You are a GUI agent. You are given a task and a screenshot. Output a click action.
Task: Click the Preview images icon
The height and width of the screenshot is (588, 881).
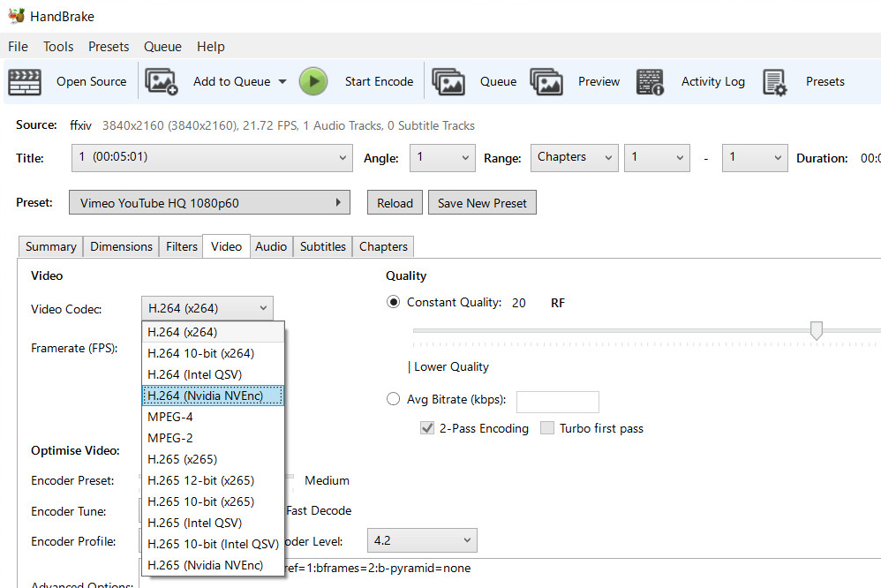(x=546, y=82)
